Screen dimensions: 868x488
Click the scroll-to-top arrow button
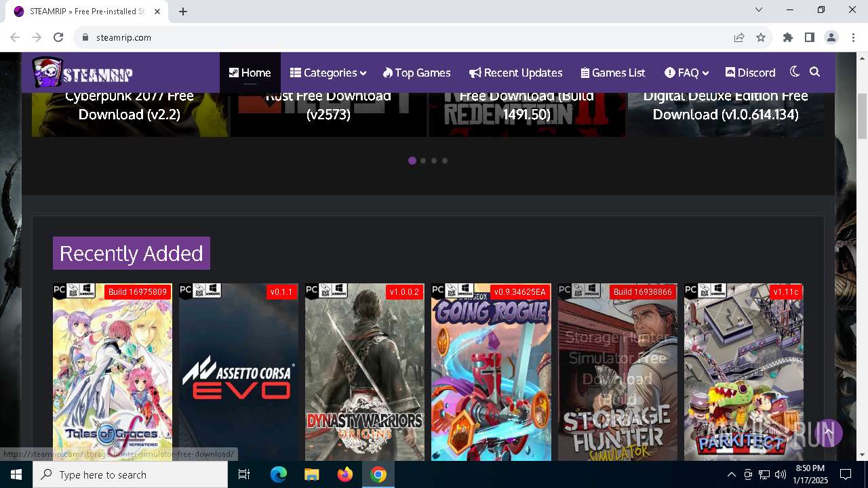(828, 432)
